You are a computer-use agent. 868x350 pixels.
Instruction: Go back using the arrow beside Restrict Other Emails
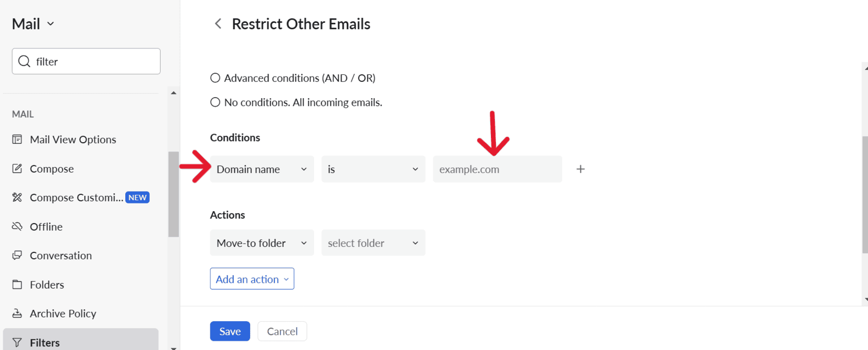pyautogui.click(x=218, y=24)
